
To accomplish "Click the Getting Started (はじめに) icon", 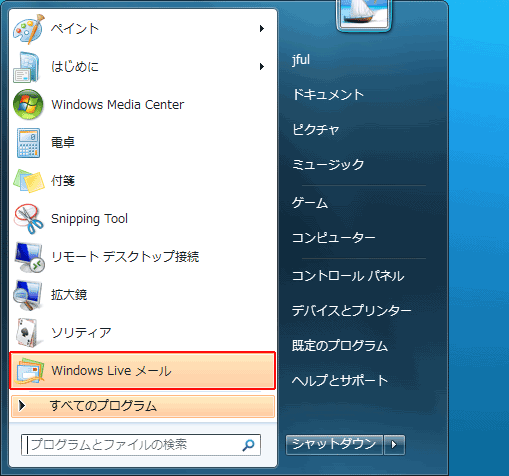I will tap(27, 67).
